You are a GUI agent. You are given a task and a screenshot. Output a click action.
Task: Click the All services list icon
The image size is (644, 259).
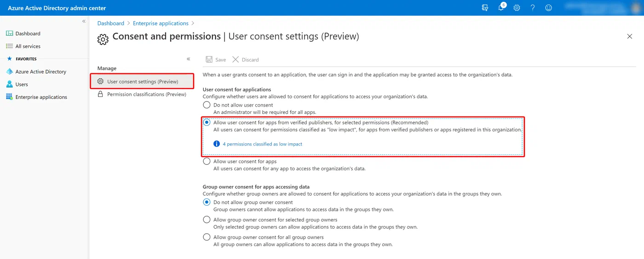(9, 46)
